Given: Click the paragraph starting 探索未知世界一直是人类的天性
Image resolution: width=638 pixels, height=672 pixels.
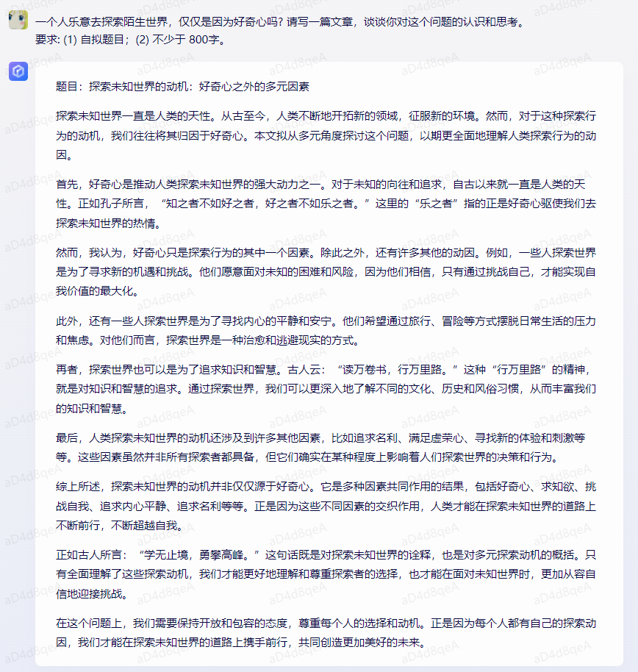Looking at the screenshot, I should 326,135.
